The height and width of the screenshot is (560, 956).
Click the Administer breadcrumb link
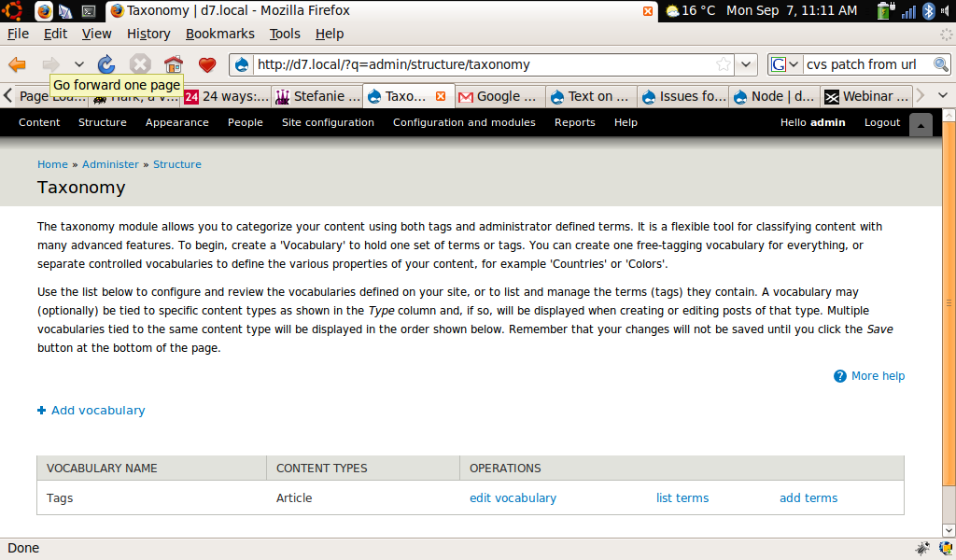[110, 164]
